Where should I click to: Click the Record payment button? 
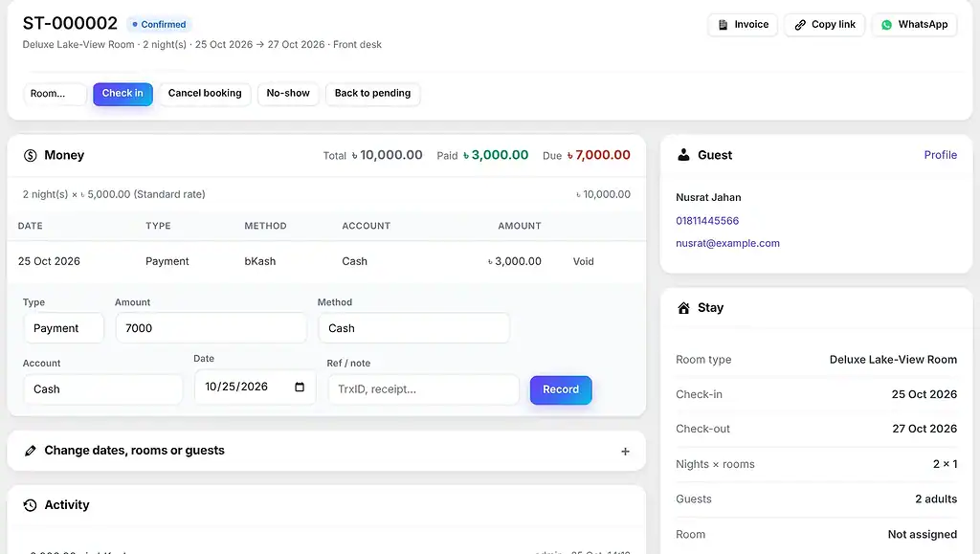coord(561,389)
